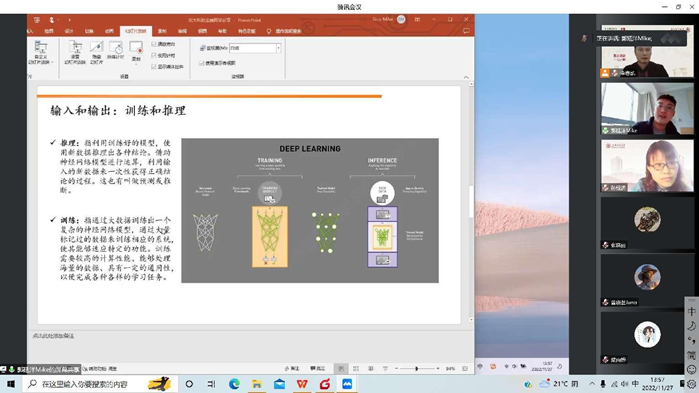The image size is (699, 393).
Task: Click the Notes button in status bar
Action: pyautogui.click(x=292, y=368)
